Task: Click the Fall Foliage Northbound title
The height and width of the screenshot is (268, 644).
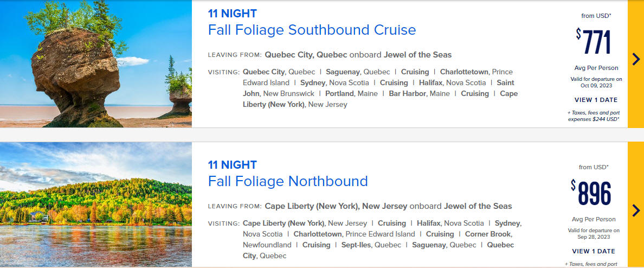Action: pyautogui.click(x=287, y=181)
